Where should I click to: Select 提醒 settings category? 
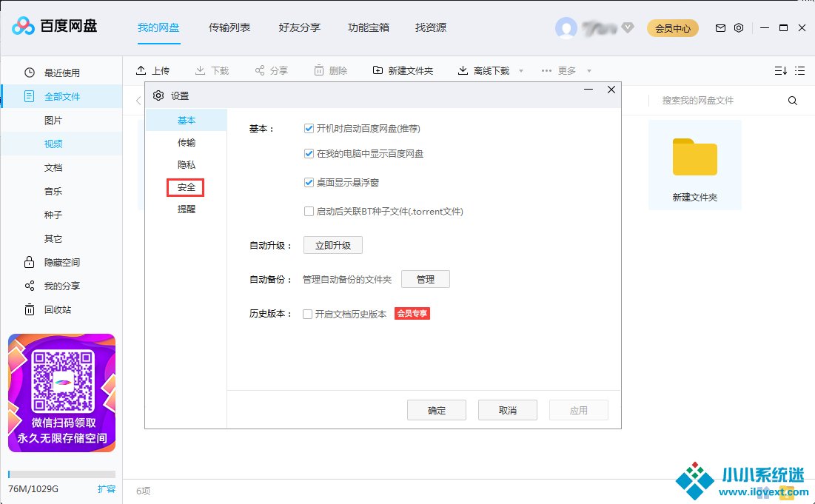pyautogui.click(x=187, y=209)
